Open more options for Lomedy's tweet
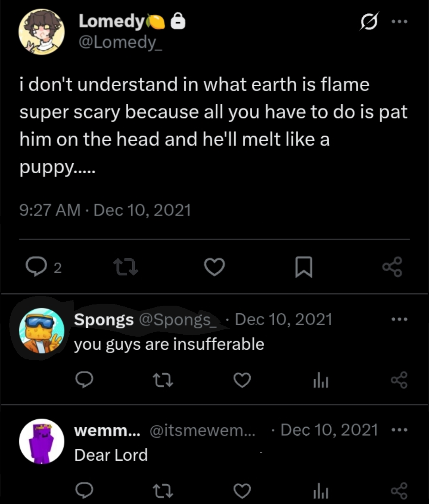This screenshot has height=504, width=429. (x=399, y=21)
